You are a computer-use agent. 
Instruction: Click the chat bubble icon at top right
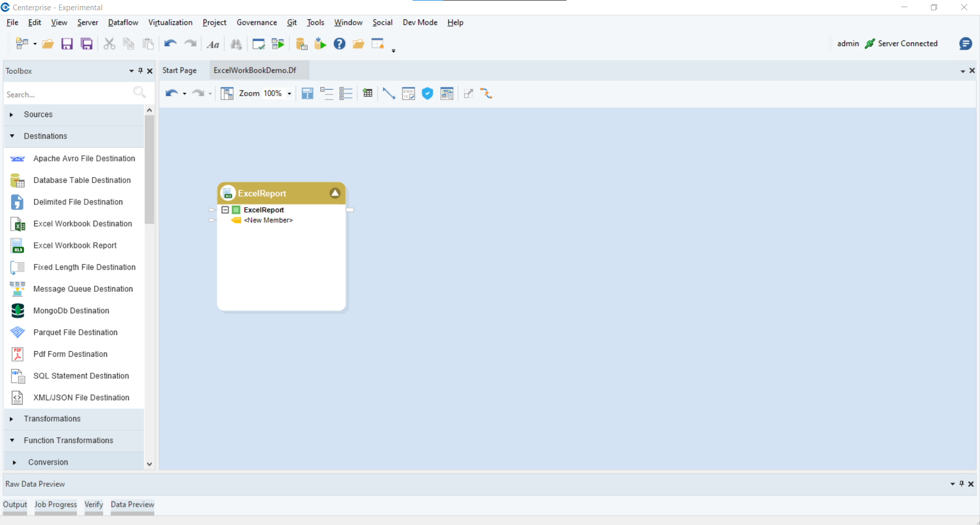coord(965,44)
